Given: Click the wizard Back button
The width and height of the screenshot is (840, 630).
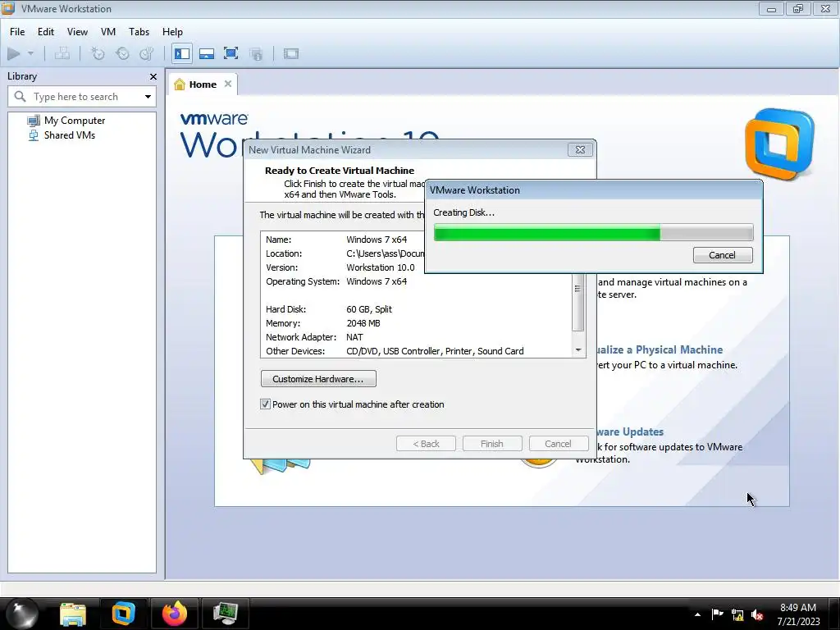Looking at the screenshot, I should click(x=426, y=444).
